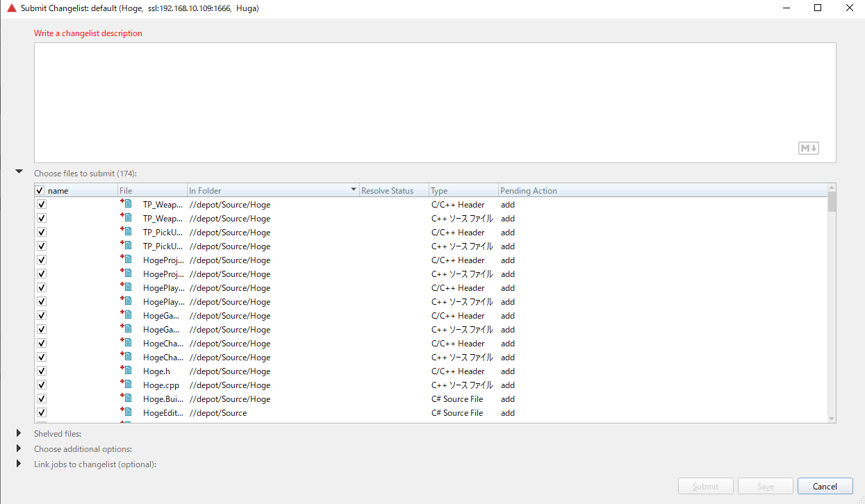Screen dimensions: 865x504
Task: Sort by the In Folder column header
Action: [273, 191]
